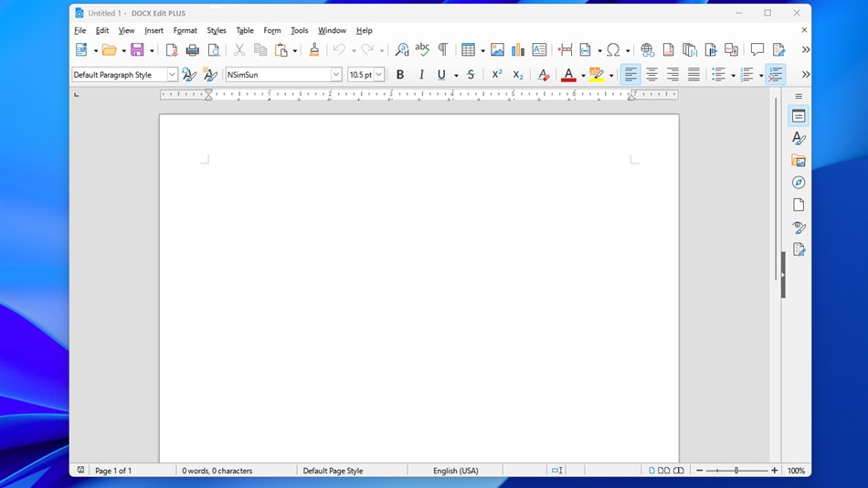This screenshot has height=488, width=868.
Task: Toggle Underline formatting
Action: [x=441, y=75]
